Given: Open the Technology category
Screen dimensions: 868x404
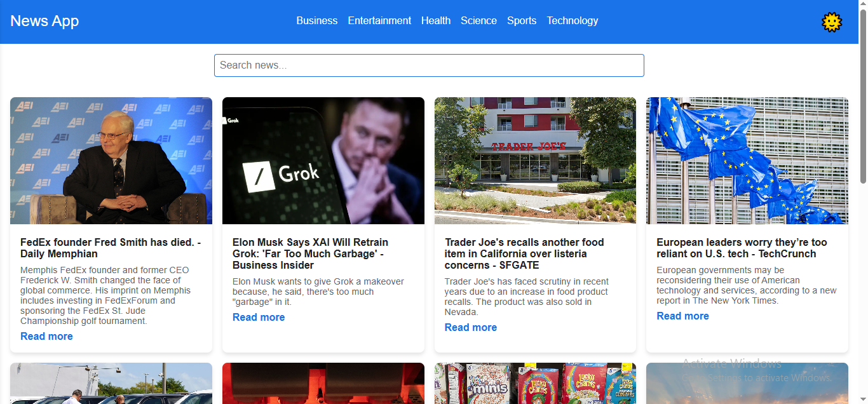Looking at the screenshot, I should [573, 21].
